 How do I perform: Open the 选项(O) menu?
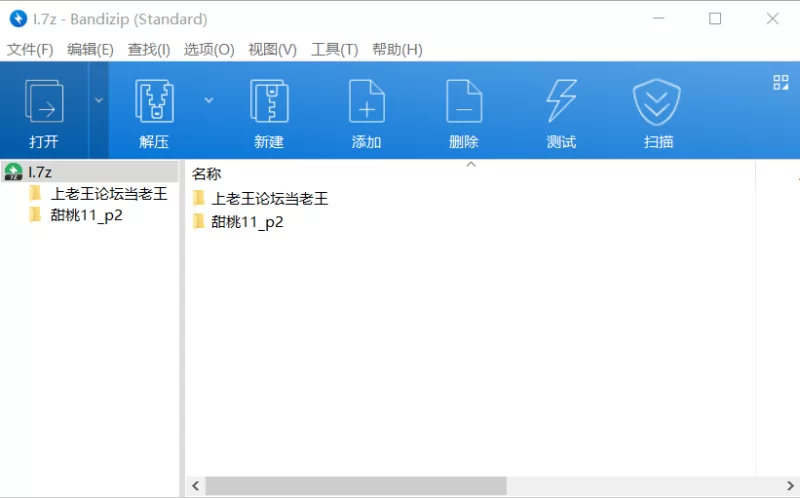click(209, 49)
